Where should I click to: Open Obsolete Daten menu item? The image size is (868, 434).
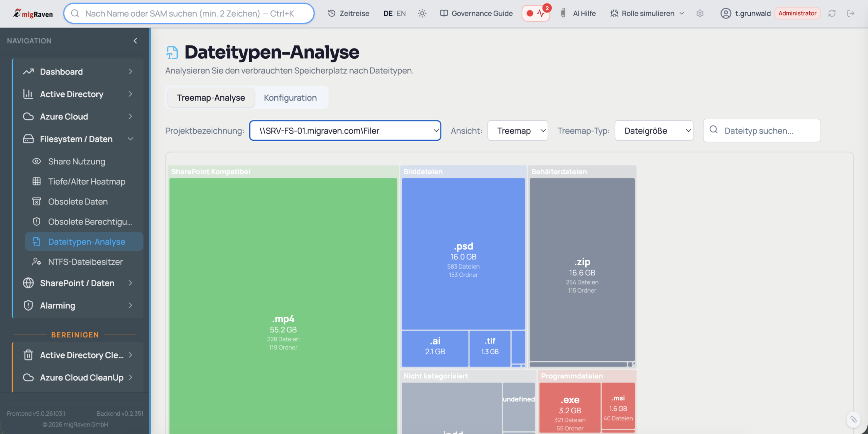tap(78, 201)
